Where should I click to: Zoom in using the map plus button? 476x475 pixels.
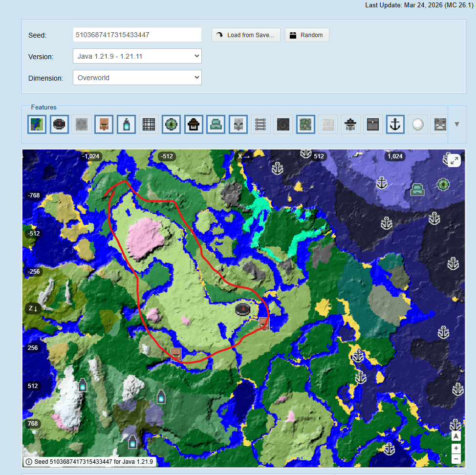point(456,448)
